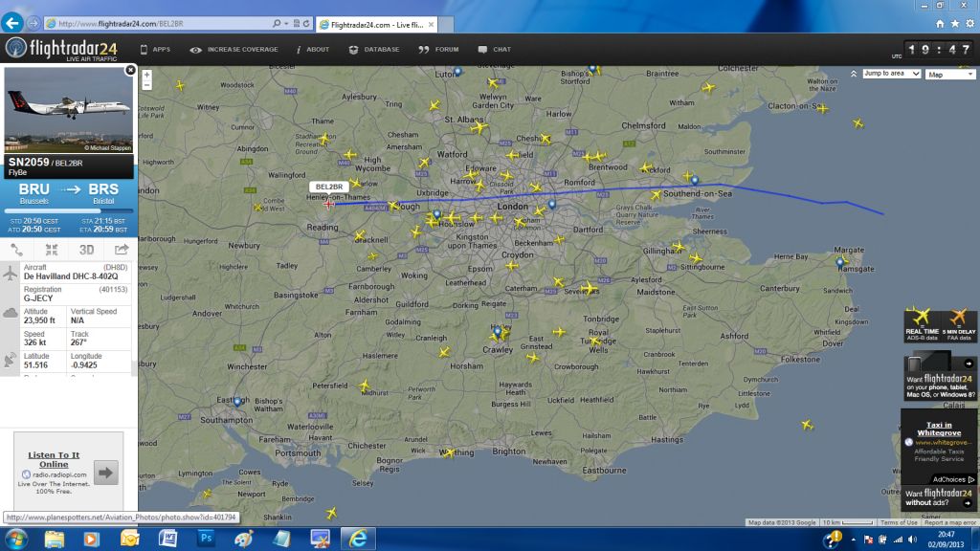
Task: Click the aircraft Registration G-JECY row
Action: (x=76, y=294)
